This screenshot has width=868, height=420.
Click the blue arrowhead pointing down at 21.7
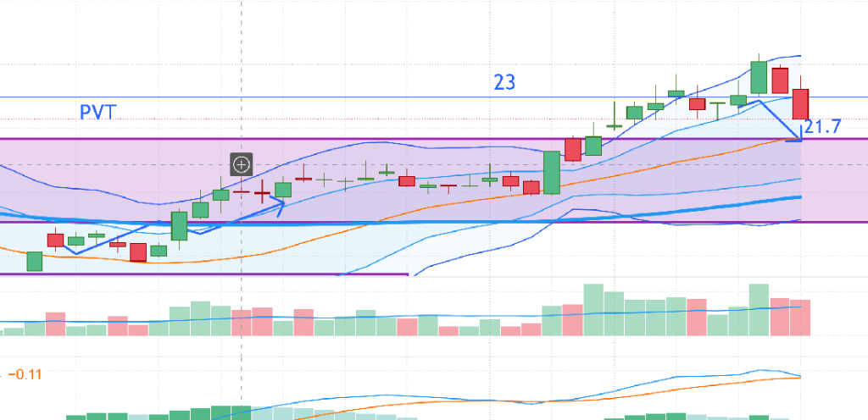tap(796, 135)
